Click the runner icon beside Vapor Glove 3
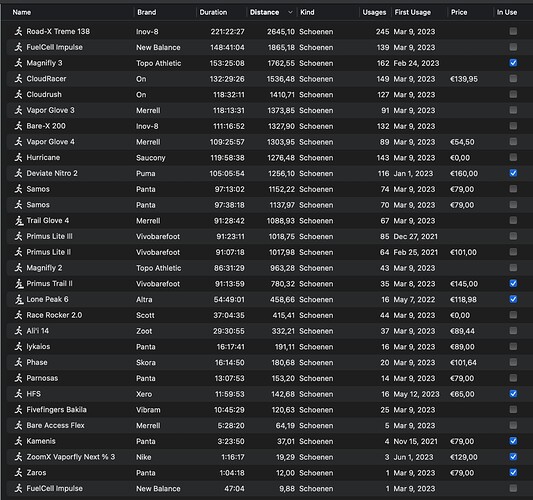Image resolution: width=533 pixels, height=500 pixels. (18, 110)
